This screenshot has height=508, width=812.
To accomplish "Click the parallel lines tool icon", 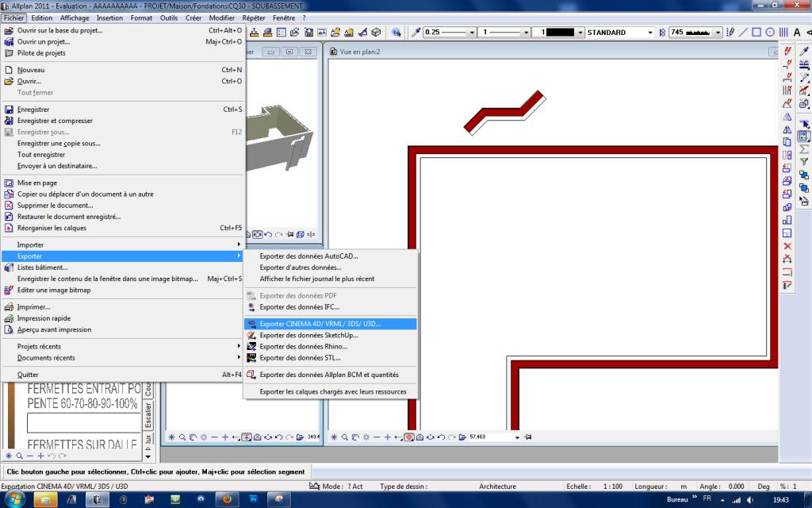I will (x=783, y=32).
